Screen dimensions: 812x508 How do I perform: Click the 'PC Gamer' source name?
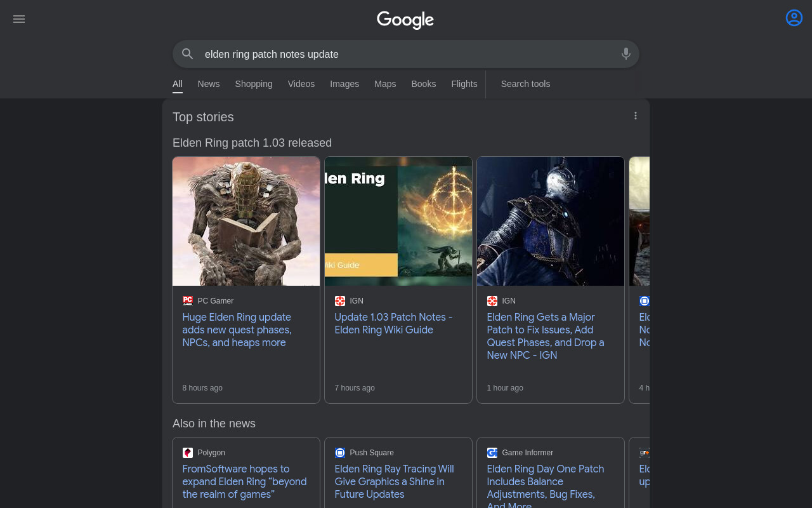(x=216, y=301)
